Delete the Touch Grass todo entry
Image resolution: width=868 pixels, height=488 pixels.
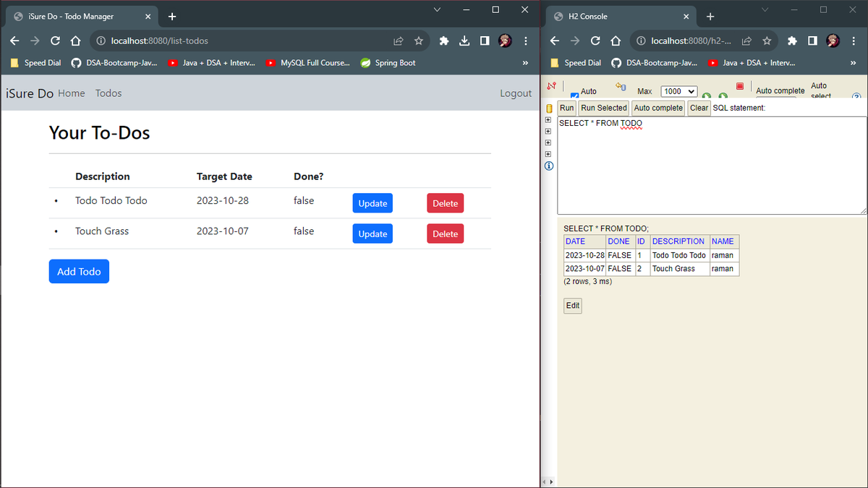(x=445, y=233)
